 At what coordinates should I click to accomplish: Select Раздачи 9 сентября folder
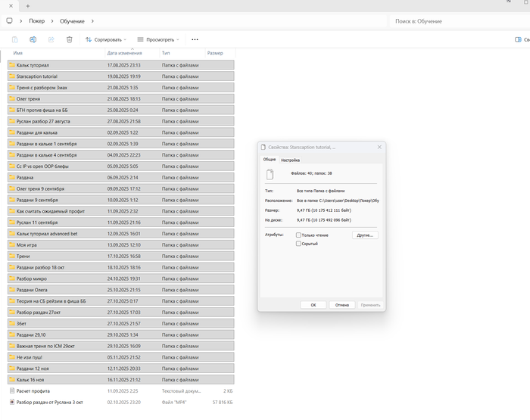pyautogui.click(x=120, y=200)
